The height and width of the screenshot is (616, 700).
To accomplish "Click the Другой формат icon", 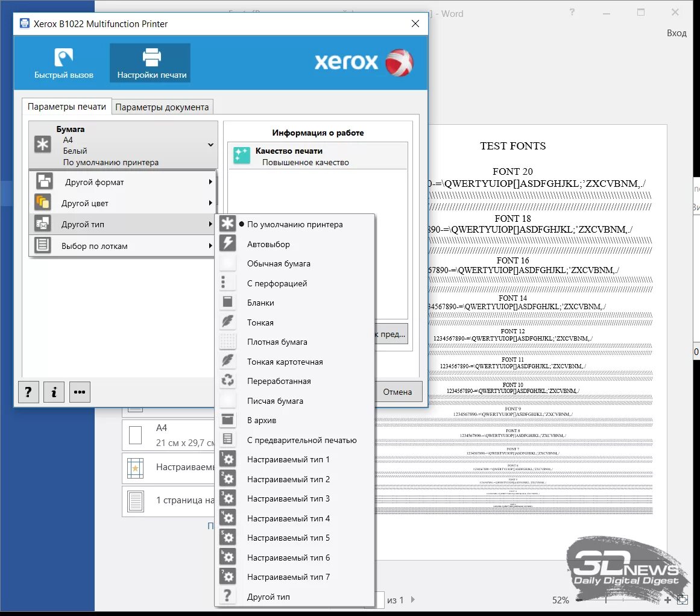I will pyautogui.click(x=44, y=181).
